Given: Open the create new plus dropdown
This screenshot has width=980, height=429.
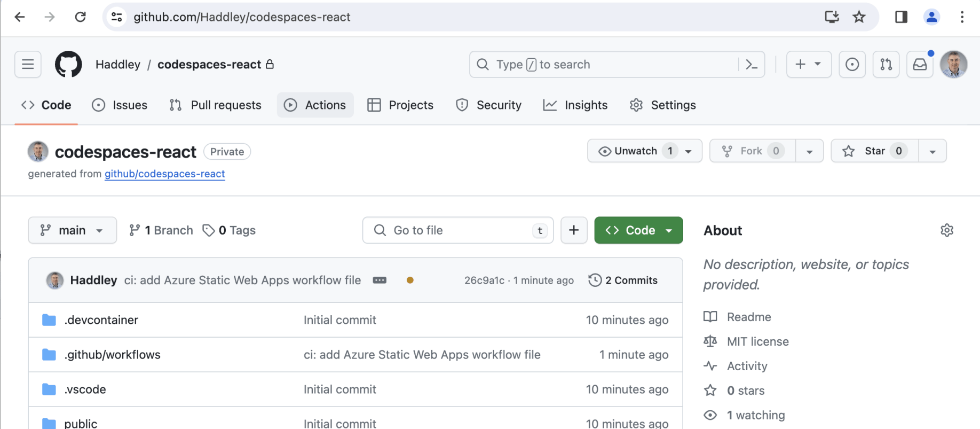Looking at the screenshot, I should tap(808, 65).
